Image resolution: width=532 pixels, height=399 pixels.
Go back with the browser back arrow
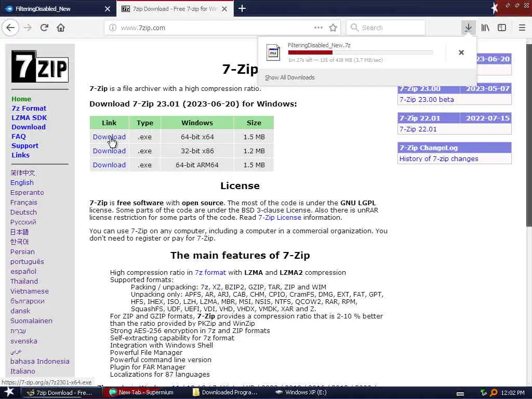10,28
